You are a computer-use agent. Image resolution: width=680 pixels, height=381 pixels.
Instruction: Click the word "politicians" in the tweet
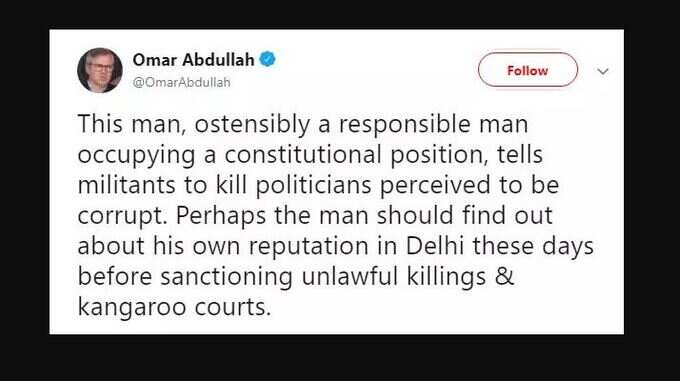click(x=313, y=186)
